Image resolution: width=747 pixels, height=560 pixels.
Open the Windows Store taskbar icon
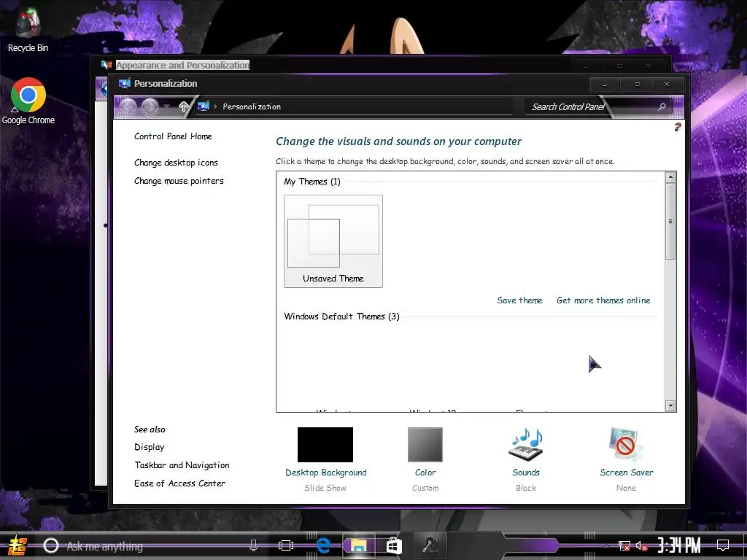tap(394, 545)
